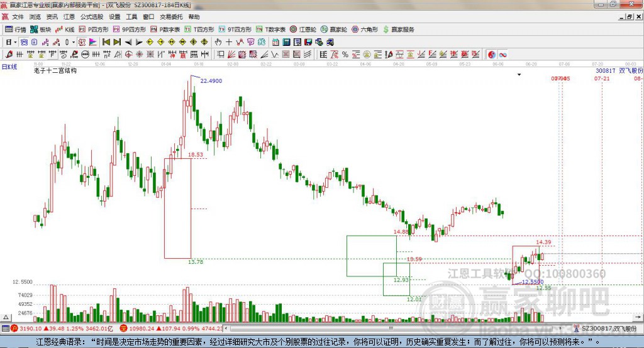The height and width of the screenshot is (348, 644).
Task: Click the black right arrow icon
Action: (x=139, y=42)
